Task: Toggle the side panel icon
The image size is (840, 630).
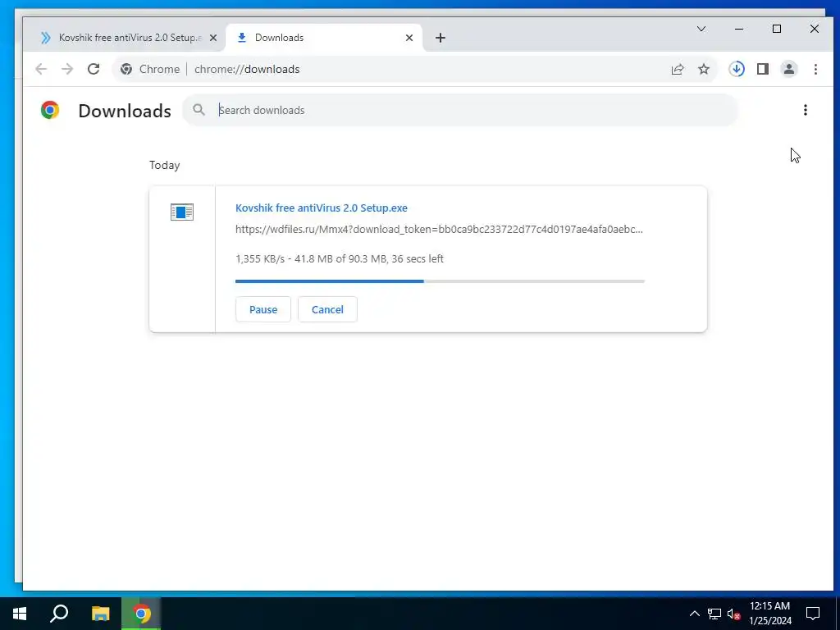Action: [763, 69]
